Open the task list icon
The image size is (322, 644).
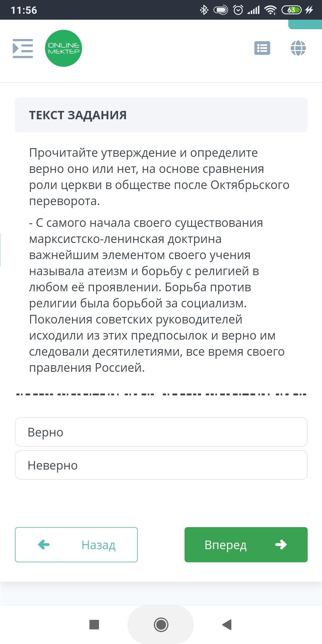pos(262,48)
